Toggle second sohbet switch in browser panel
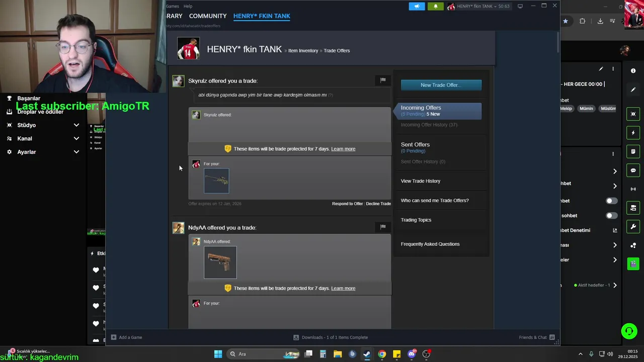Screen dimensions: 644x362 611,215
